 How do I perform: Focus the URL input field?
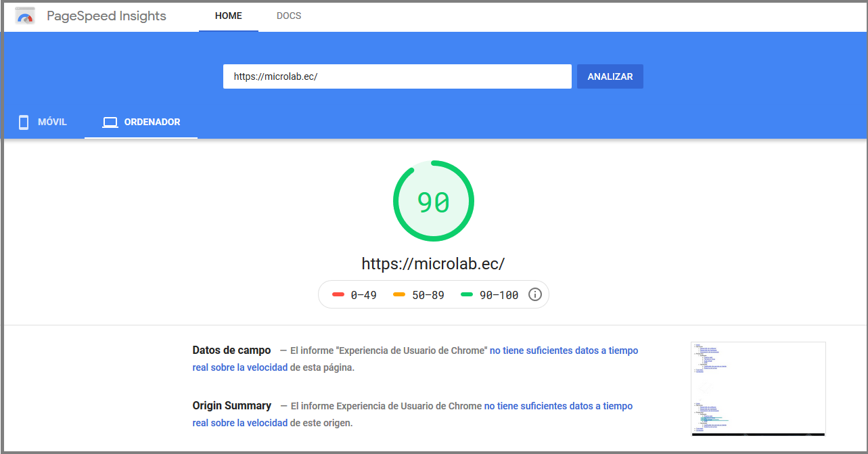[397, 76]
